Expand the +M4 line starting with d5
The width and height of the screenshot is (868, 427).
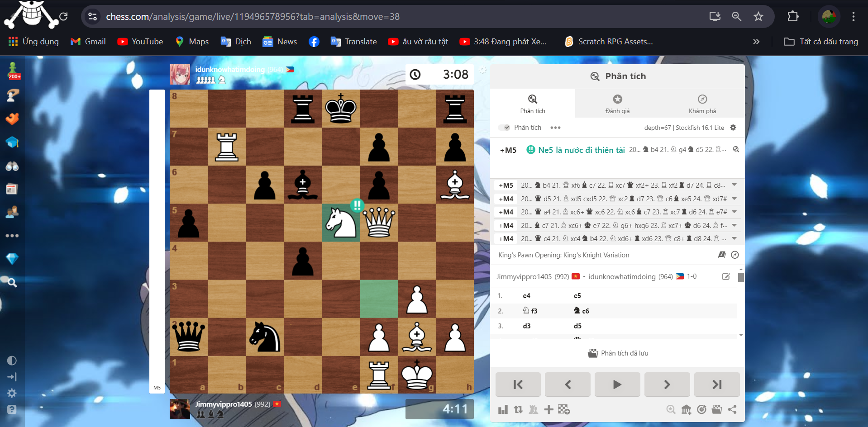(734, 199)
